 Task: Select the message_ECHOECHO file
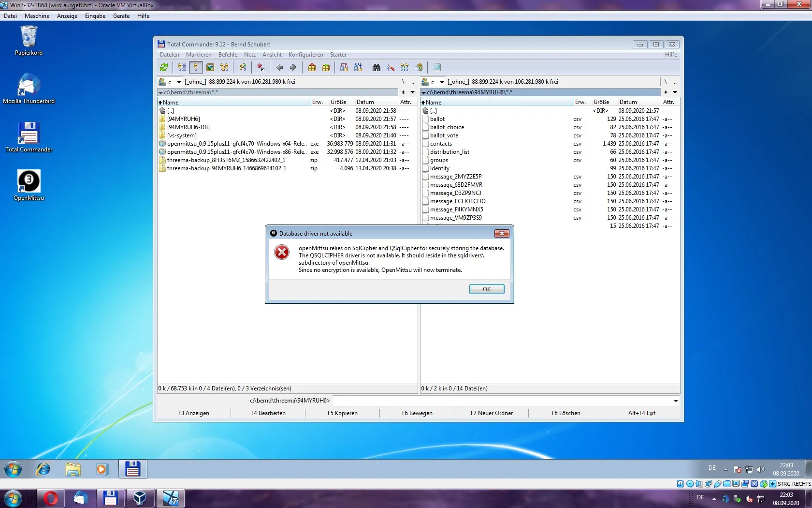click(x=550, y=201)
